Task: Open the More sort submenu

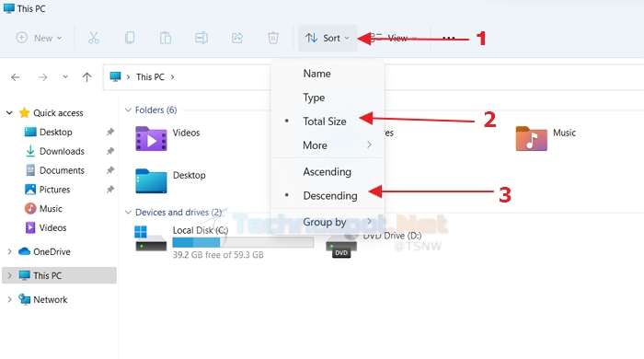Action: tap(328, 145)
